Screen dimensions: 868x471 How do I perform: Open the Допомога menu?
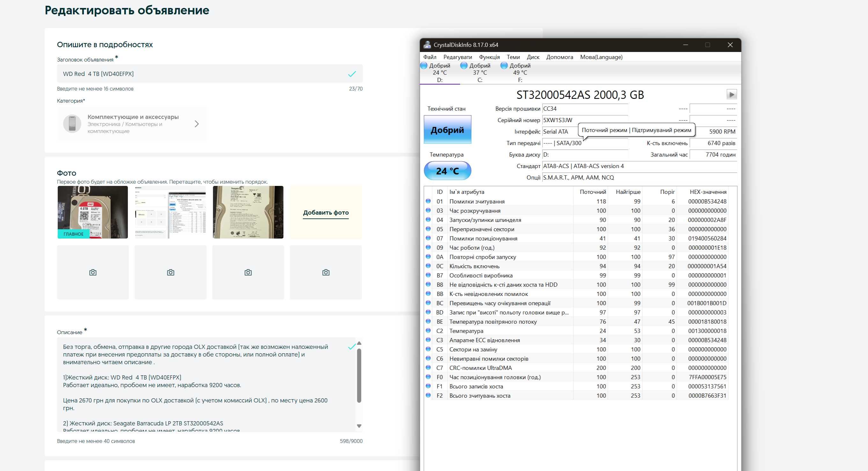(x=559, y=57)
